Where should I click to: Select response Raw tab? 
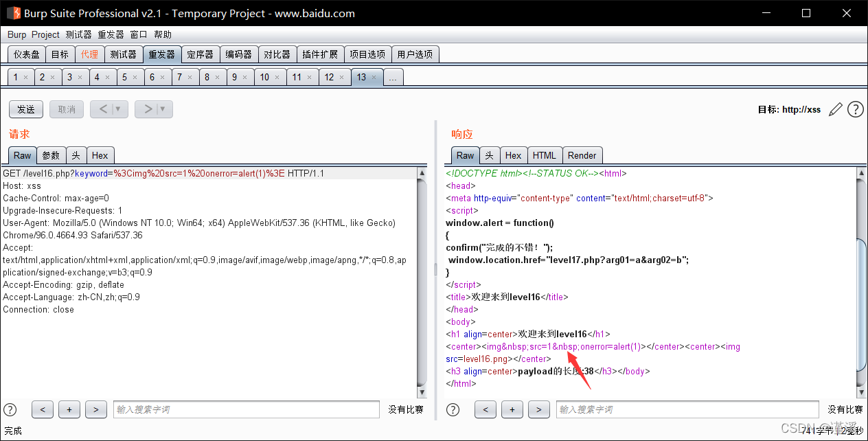(x=465, y=155)
